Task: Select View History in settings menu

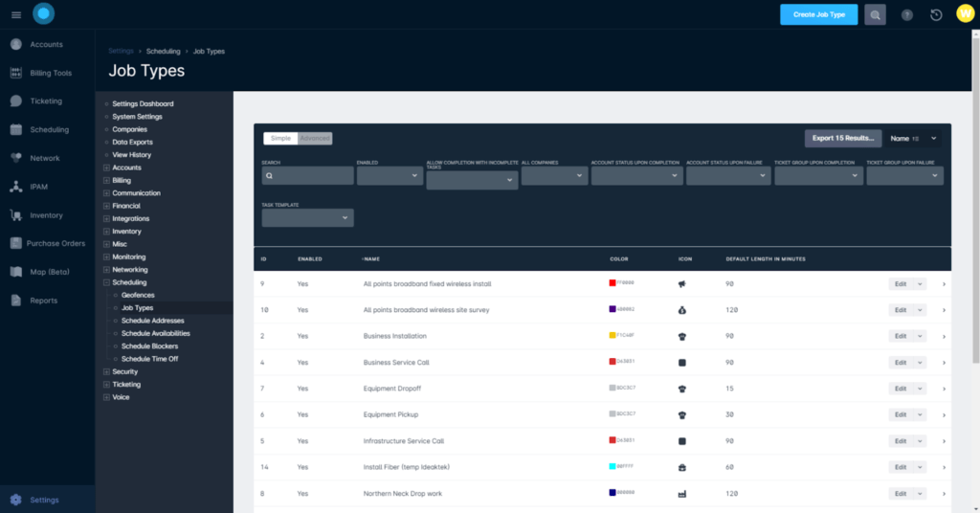Action: pyautogui.click(x=131, y=155)
